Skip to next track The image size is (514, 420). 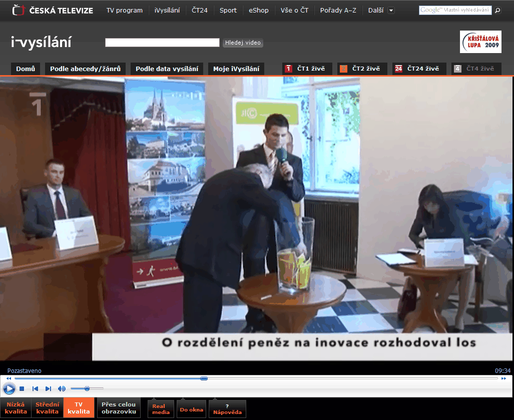pos(48,389)
